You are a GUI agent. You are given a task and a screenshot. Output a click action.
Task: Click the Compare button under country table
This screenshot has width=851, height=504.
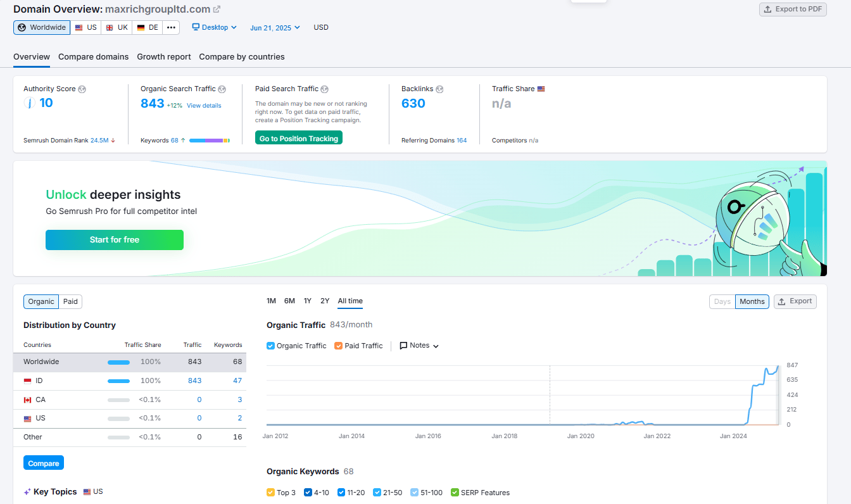(44, 463)
